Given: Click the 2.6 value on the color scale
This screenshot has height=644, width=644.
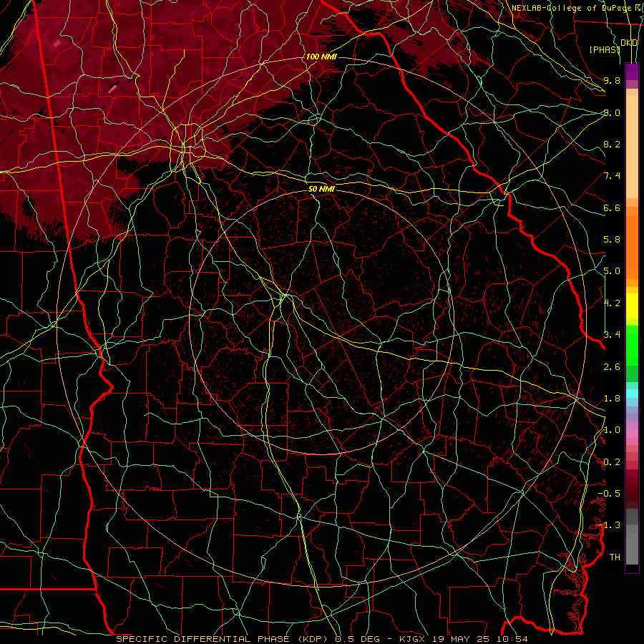Looking at the screenshot, I should (612, 367).
